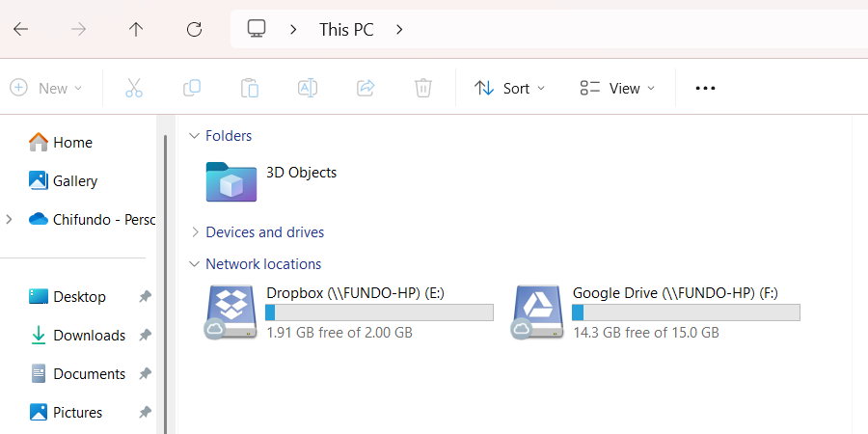Click the Paste clipboard icon
The image size is (868, 434).
coord(250,88)
